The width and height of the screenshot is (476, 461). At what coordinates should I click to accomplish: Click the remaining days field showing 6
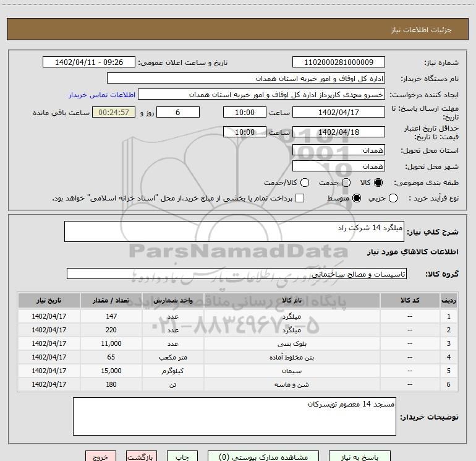(x=178, y=112)
